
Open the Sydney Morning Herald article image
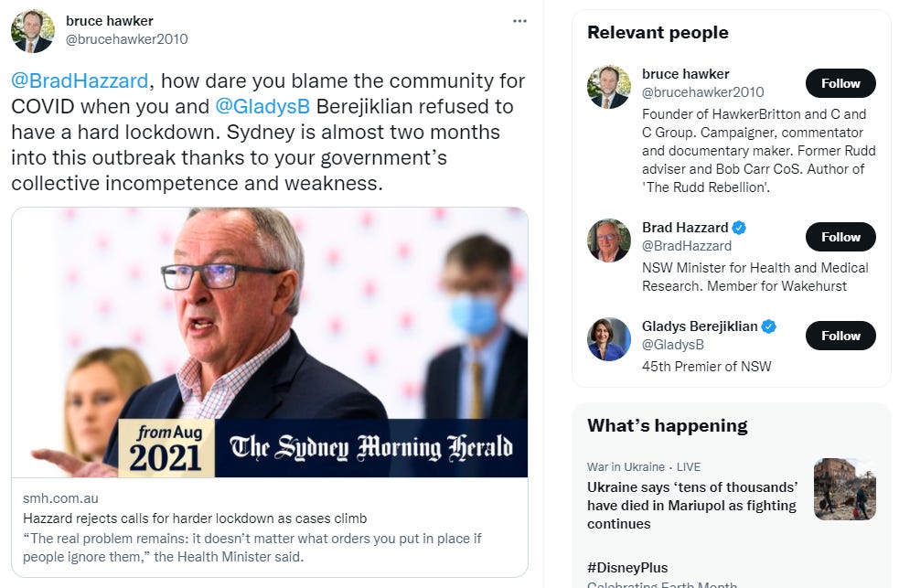coord(270,342)
